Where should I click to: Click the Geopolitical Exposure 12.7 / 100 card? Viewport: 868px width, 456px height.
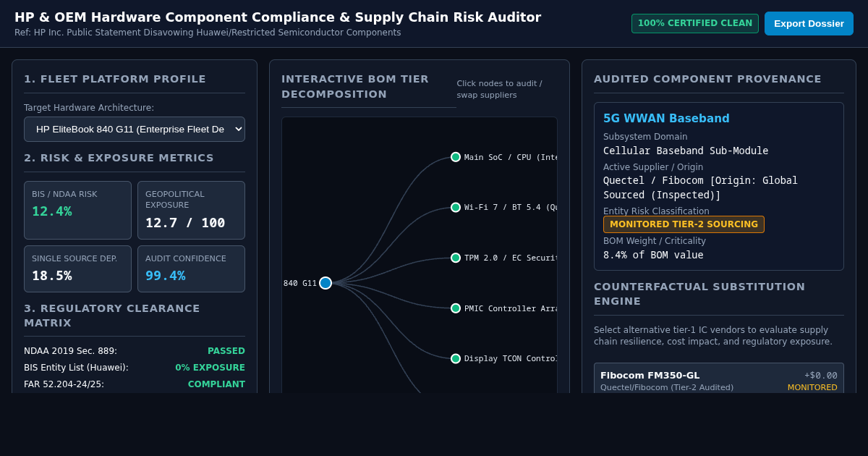pyautogui.click(x=191, y=210)
